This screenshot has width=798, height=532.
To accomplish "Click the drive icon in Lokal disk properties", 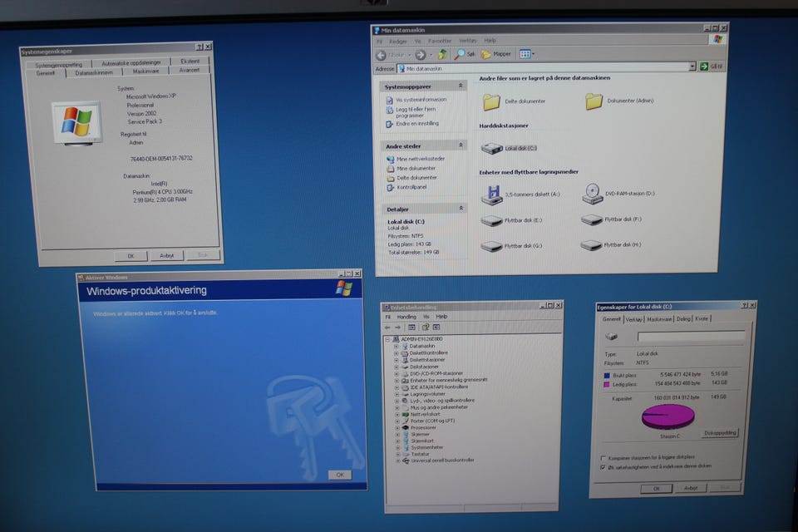I will pos(611,337).
